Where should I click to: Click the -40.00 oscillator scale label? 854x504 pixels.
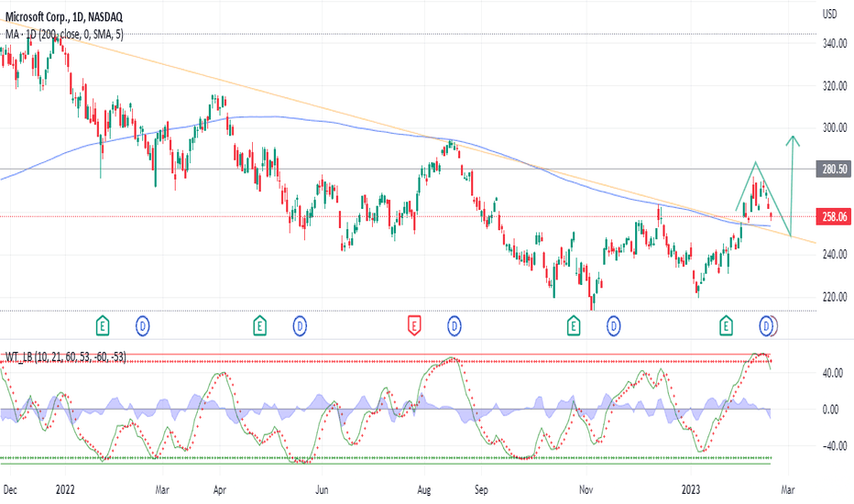point(835,445)
